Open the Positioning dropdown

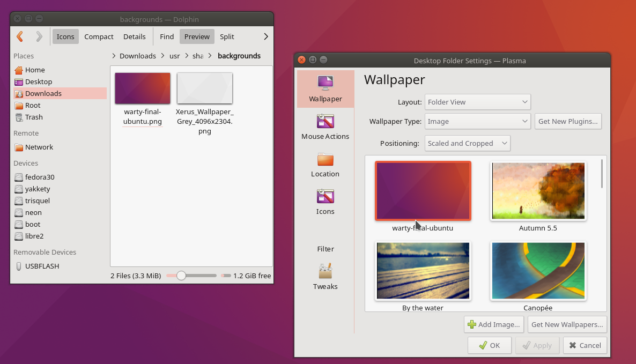coord(467,143)
